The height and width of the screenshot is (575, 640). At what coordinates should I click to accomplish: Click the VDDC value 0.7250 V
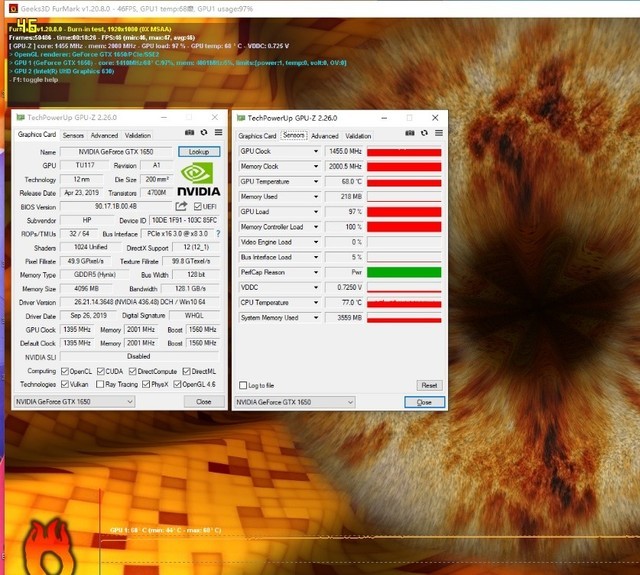[344, 287]
